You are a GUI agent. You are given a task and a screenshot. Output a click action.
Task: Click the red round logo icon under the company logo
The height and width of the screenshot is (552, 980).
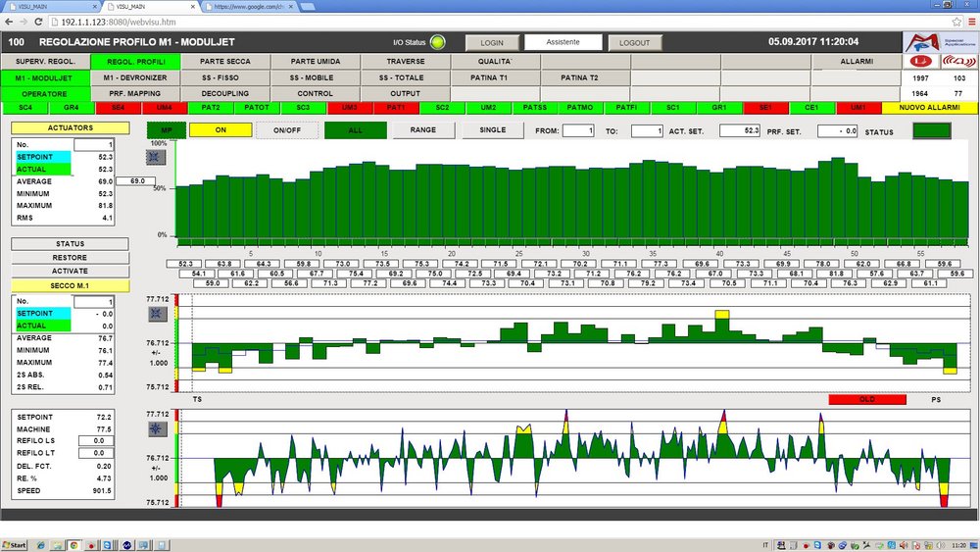(x=920, y=61)
